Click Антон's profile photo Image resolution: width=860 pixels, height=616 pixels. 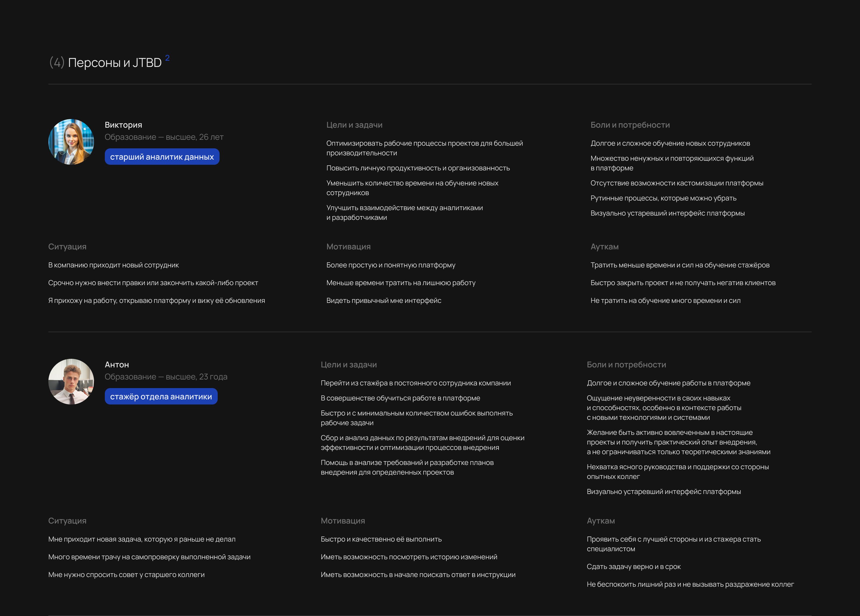pos(71,382)
